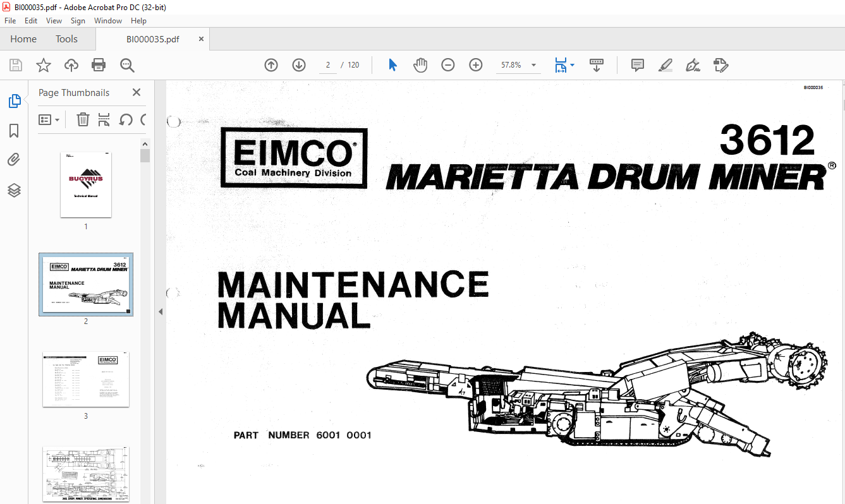
Task: Open the Edit menu
Action: click(x=31, y=21)
